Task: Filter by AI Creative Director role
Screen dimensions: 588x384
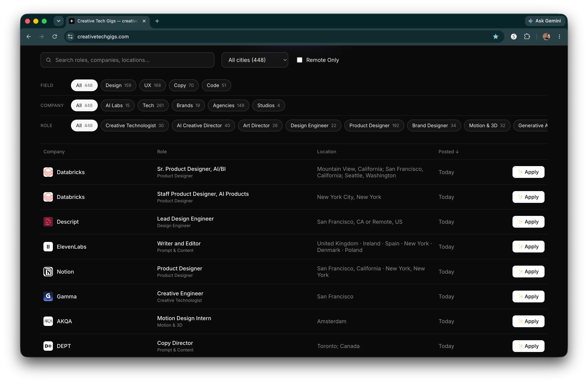Action: pos(203,125)
